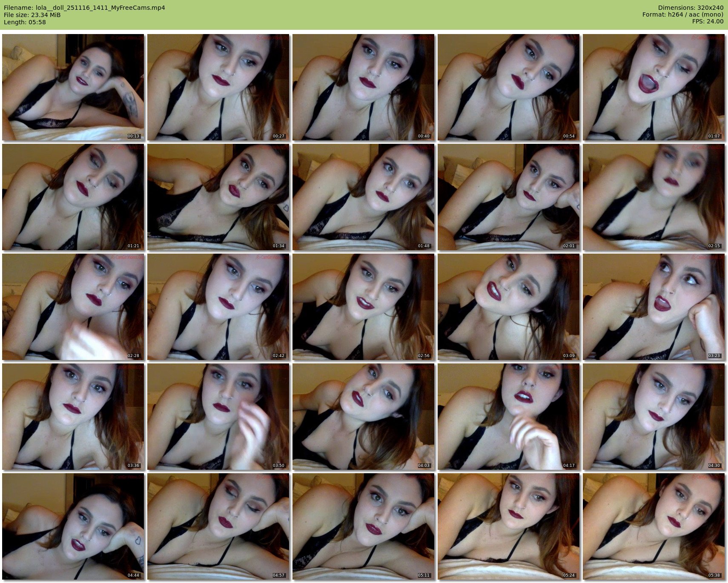Image resolution: width=728 pixels, height=583 pixels.
Task: Click the Format h264 / aac text
Action: point(683,15)
